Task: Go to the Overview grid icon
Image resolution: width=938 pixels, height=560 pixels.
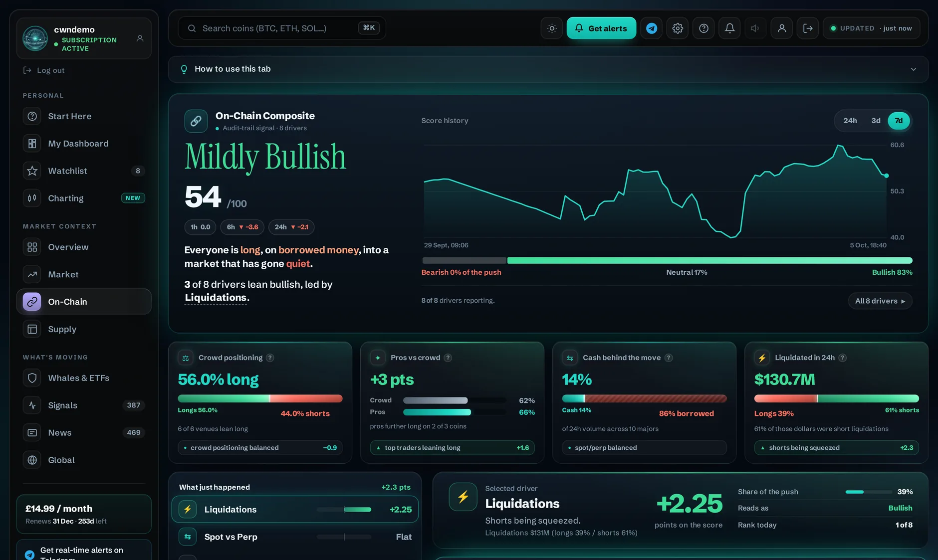Action: [32, 247]
